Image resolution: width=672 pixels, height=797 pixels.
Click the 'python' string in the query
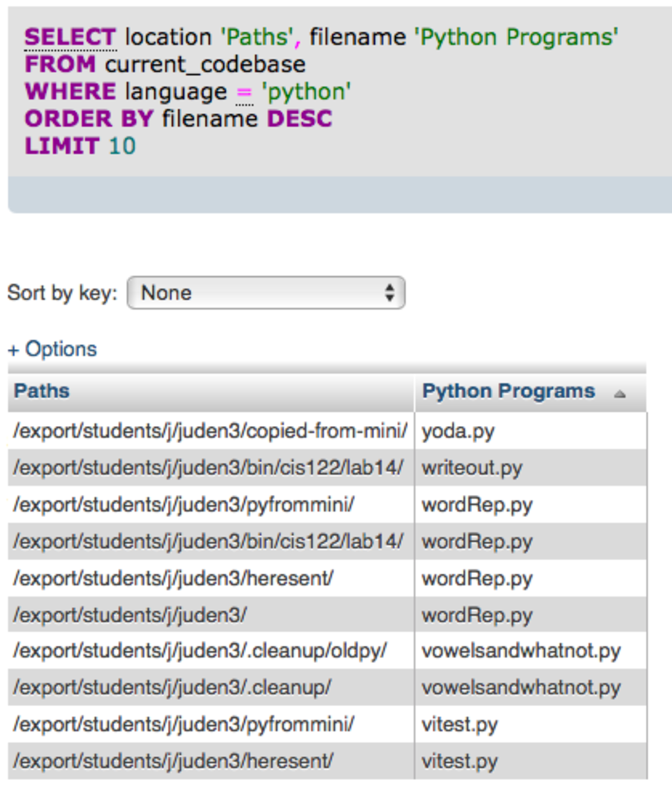(x=306, y=92)
